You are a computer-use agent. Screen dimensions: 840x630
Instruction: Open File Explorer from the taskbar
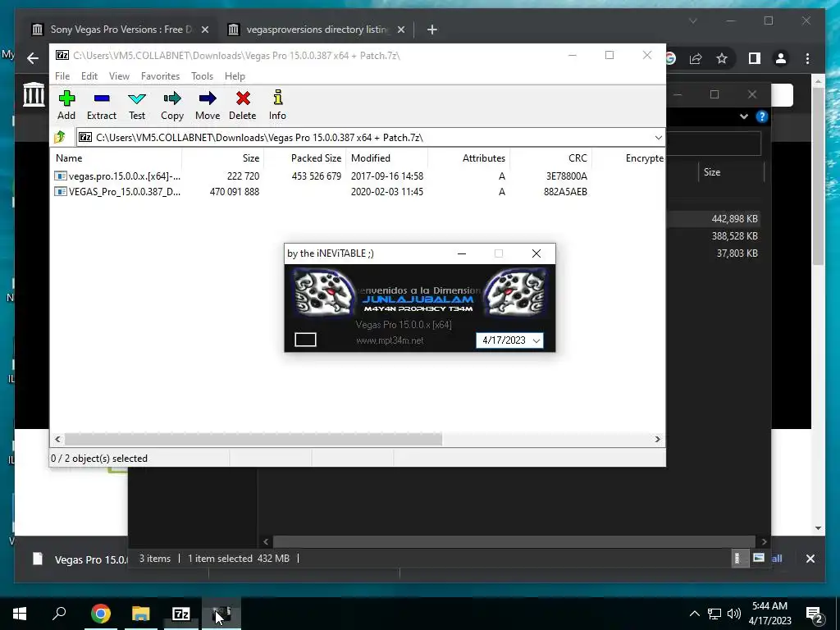click(x=141, y=614)
